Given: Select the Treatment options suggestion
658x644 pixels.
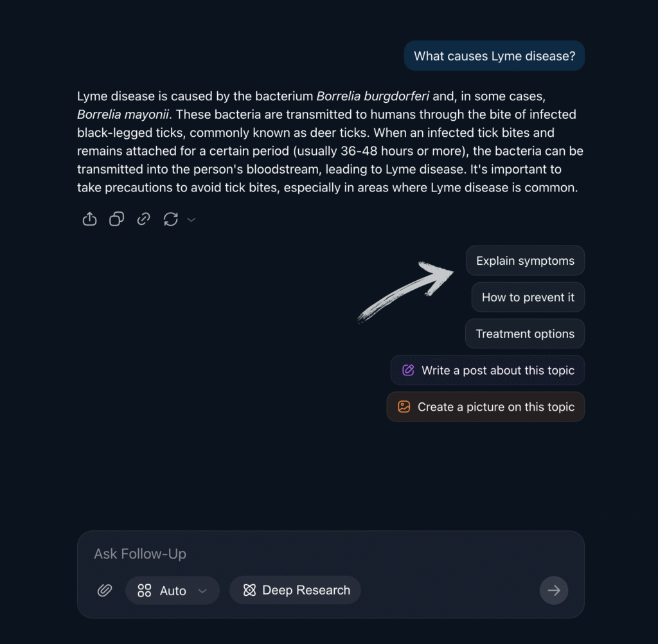Looking at the screenshot, I should pyautogui.click(x=524, y=334).
